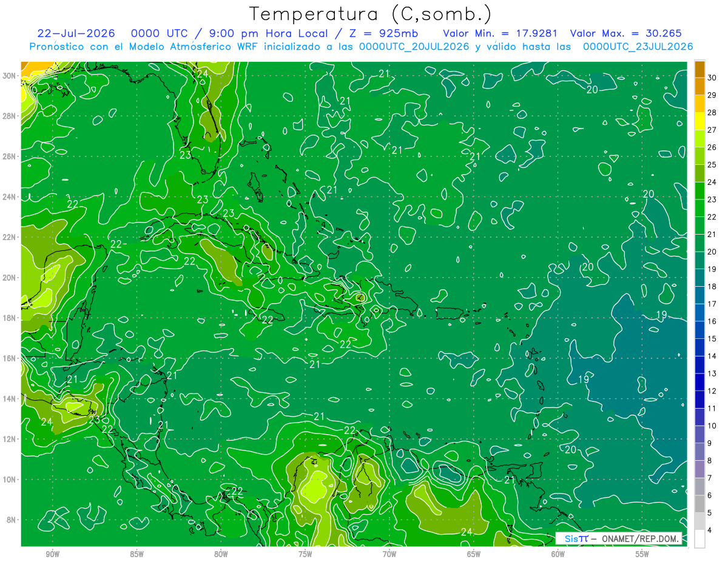Click the date text "22-Jul-2026"

77,33
